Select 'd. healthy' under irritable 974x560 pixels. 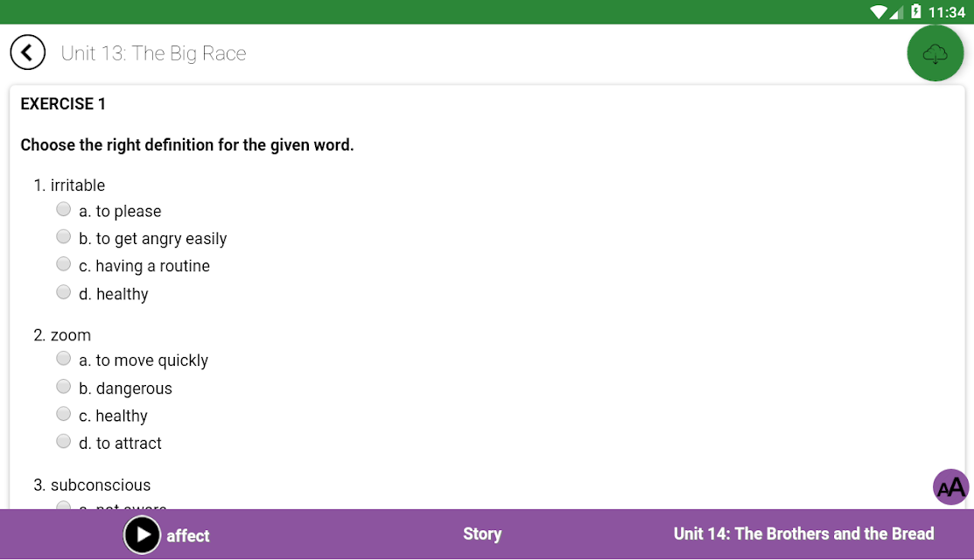coord(63,291)
